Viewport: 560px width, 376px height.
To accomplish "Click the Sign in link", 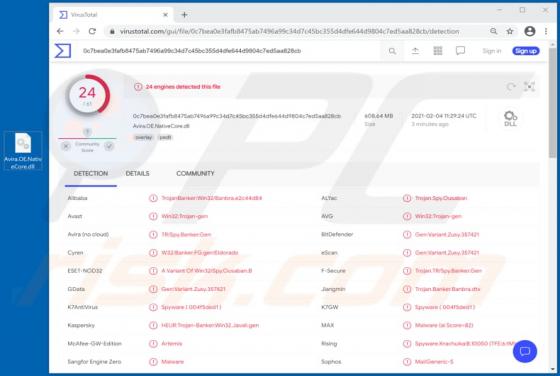I will click(492, 51).
